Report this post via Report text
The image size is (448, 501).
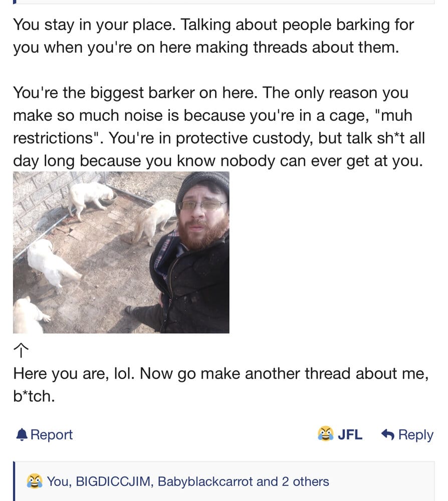click(52, 434)
